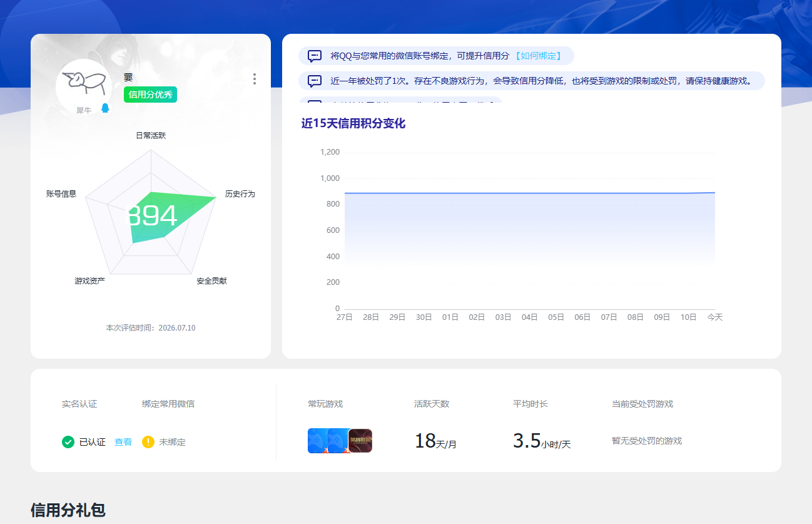
Task: Click the 绑定常用微信 label
Action: pyautogui.click(x=168, y=404)
